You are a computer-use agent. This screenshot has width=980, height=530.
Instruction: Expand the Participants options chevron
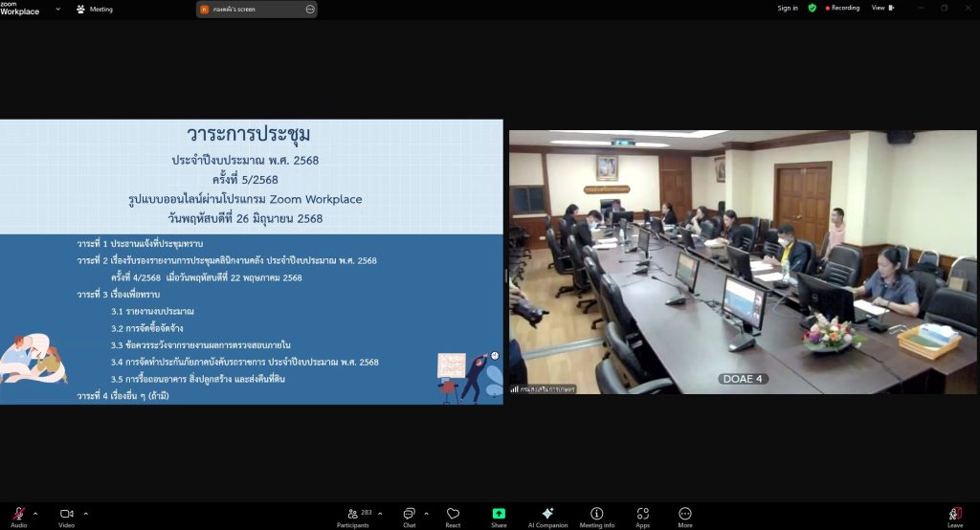pyautogui.click(x=381, y=513)
